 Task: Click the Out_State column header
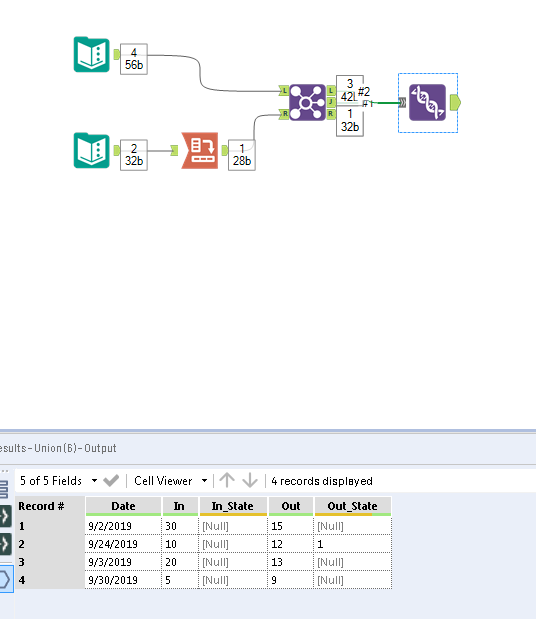point(352,506)
